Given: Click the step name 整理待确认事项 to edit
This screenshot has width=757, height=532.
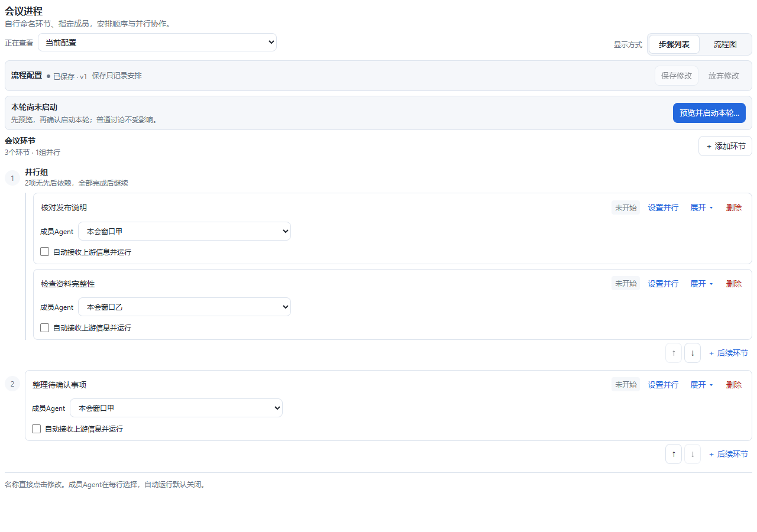Looking at the screenshot, I should pos(59,385).
